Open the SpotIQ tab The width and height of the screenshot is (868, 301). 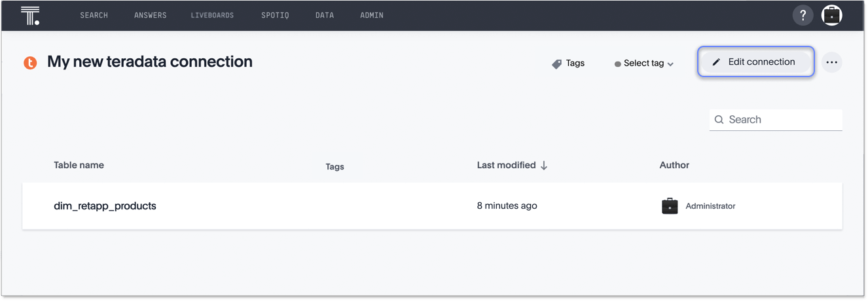click(x=275, y=15)
